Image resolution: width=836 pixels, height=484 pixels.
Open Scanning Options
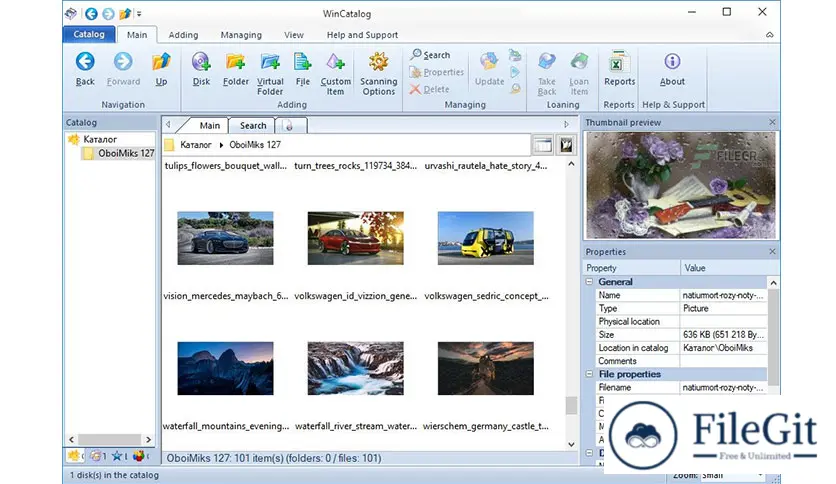[379, 74]
